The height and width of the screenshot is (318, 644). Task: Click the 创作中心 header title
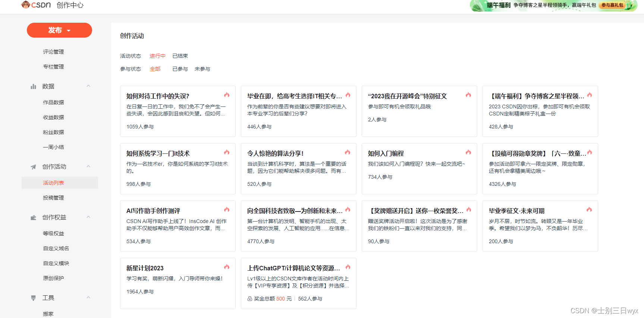(70, 5)
